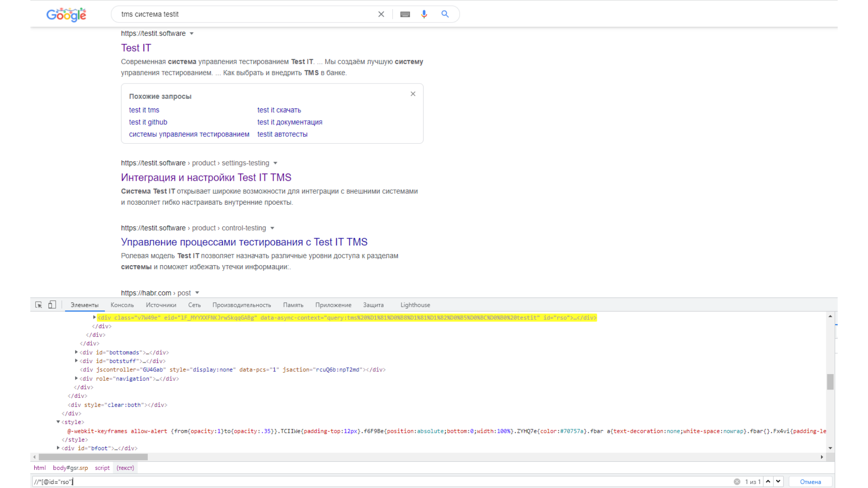Open the Защита tab

coord(373,305)
